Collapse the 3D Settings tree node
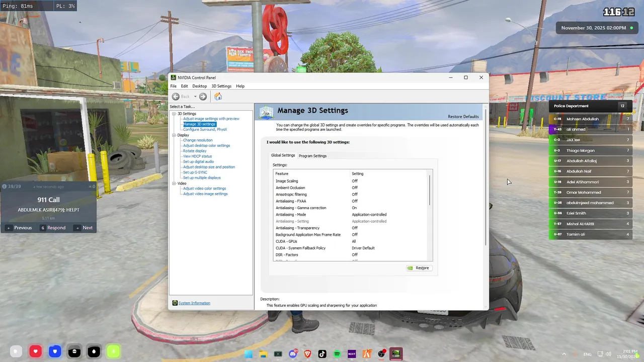 174,114
